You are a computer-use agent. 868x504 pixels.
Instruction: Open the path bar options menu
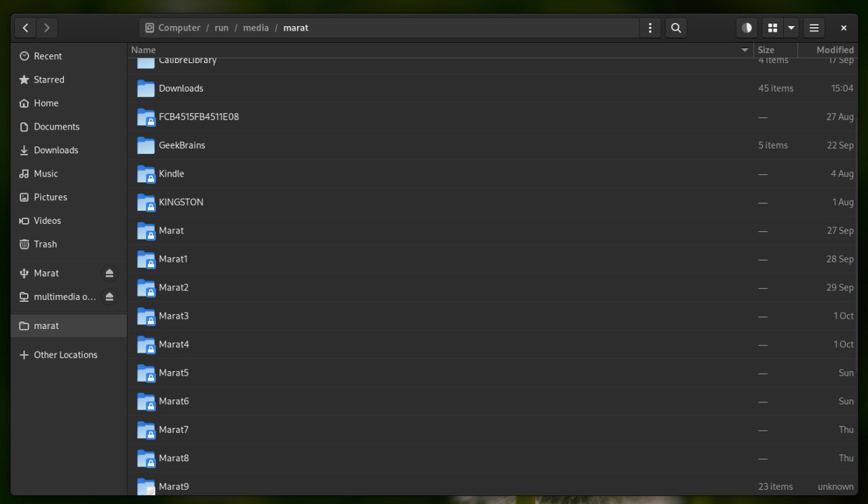coord(650,28)
